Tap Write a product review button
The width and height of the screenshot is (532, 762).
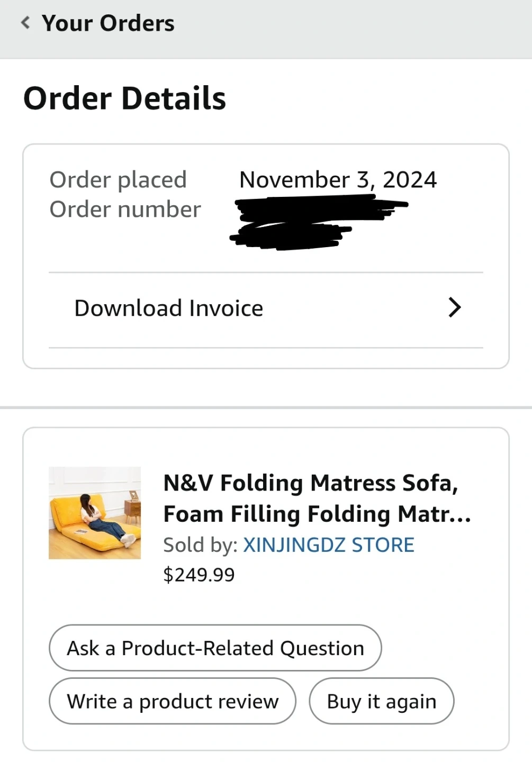[x=173, y=701]
